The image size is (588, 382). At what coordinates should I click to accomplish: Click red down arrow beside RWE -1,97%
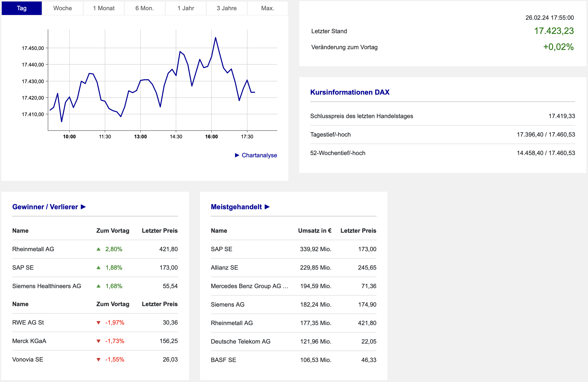pos(98,323)
